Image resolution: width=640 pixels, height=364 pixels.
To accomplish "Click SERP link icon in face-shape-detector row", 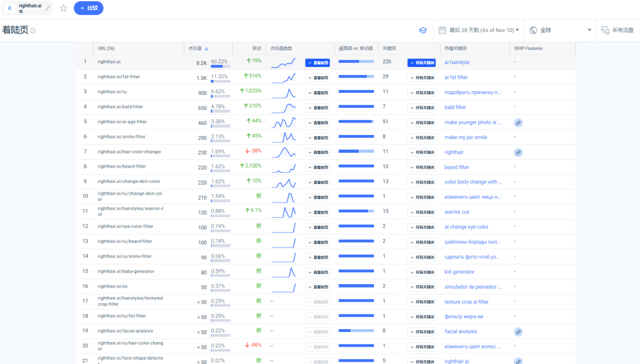I will tap(518, 361).
